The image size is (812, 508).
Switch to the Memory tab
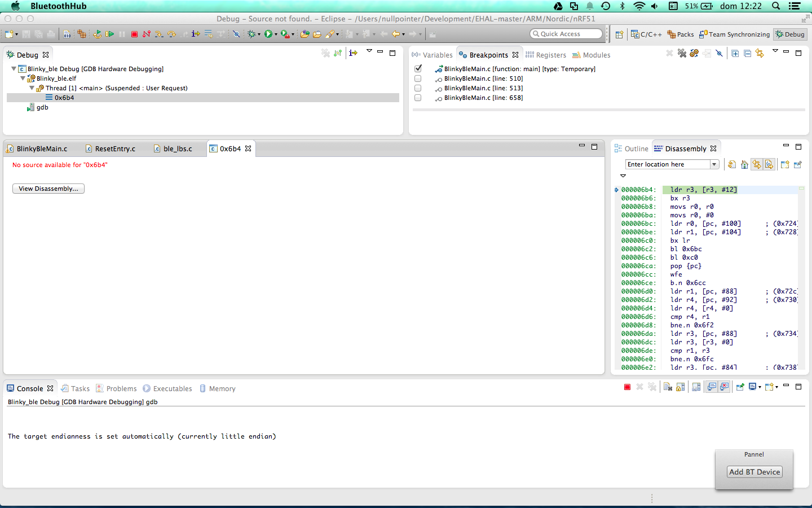(218, 388)
